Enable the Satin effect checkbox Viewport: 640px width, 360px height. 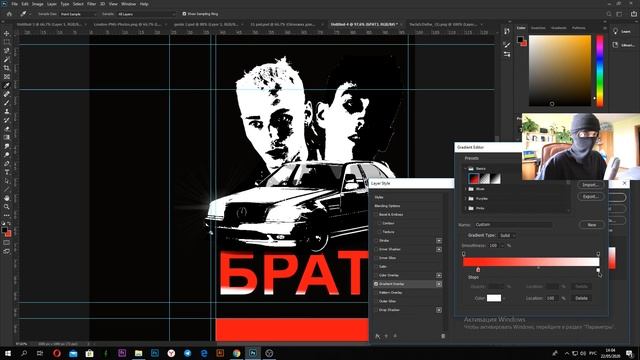[376, 267]
